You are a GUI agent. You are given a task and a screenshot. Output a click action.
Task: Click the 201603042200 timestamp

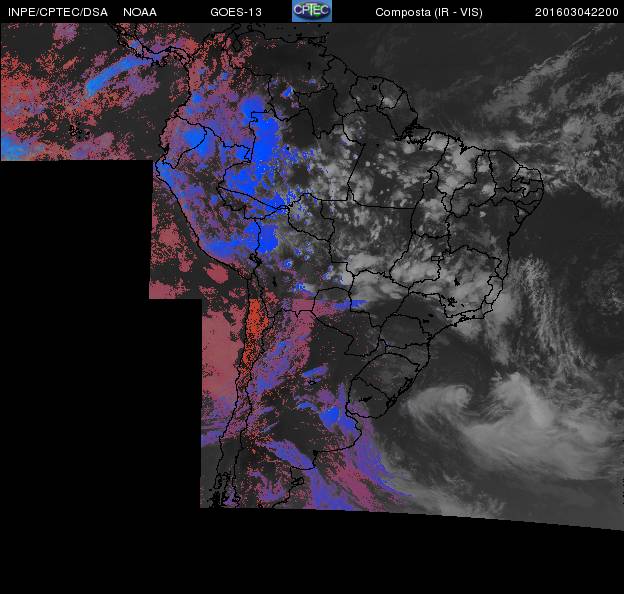tap(577, 12)
